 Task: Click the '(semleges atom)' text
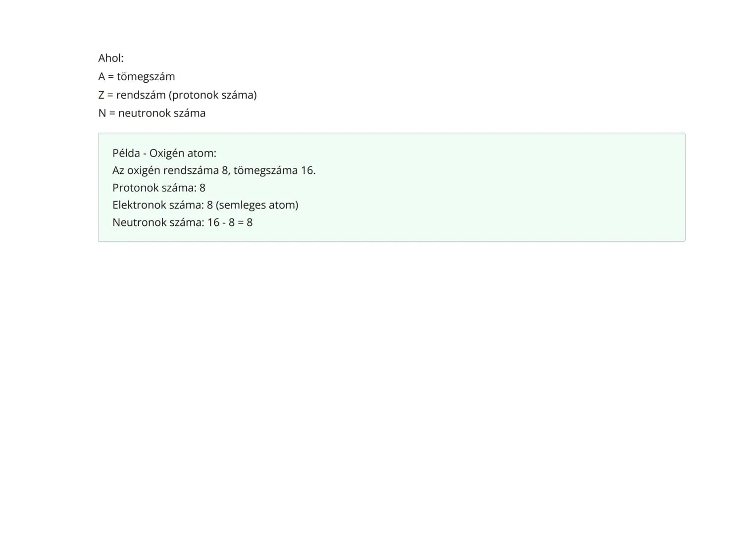pyautogui.click(x=257, y=205)
